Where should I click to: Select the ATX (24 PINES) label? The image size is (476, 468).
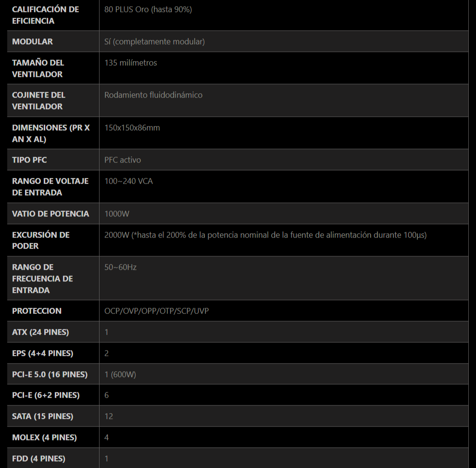coord(40,332)
